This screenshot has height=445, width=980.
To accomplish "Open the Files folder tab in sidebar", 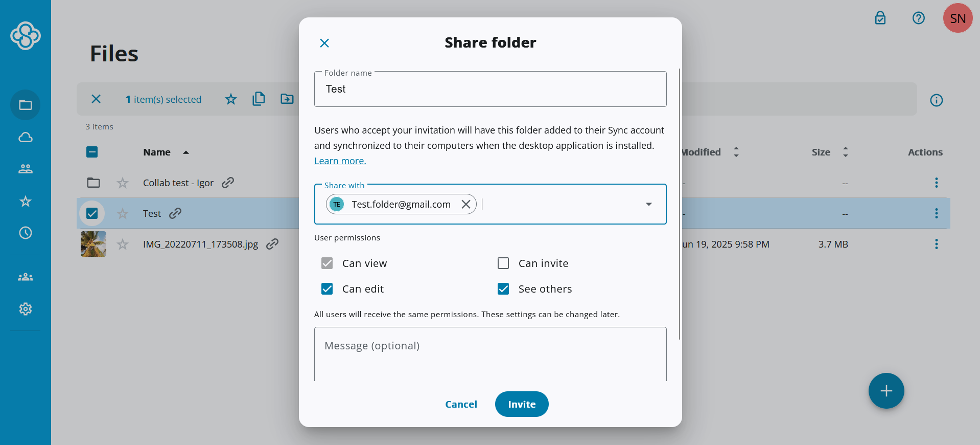I will 26,105.
